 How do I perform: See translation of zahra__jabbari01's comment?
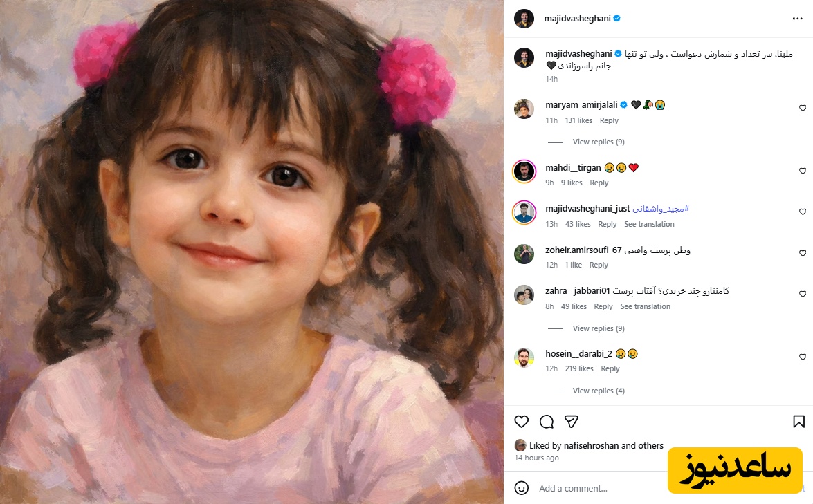645,307
